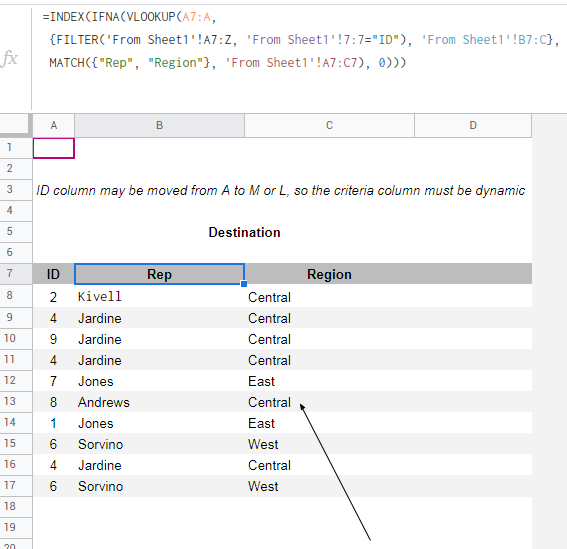Click the Destination title cell
Viewport: 567px width, 549px height.
(244, 232)
